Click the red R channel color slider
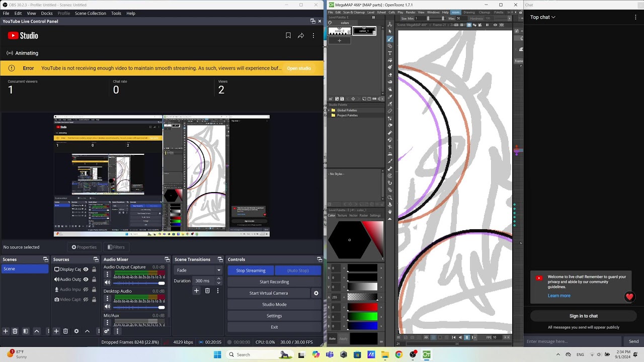Image resolution: width=644 pixels, height=362 pixels. click(362, 307)
